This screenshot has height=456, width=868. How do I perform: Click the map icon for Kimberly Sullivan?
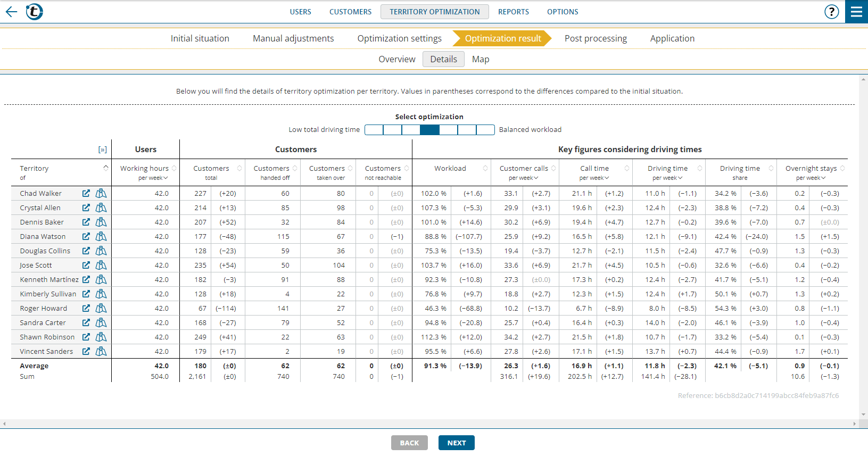pyautogui.click(x=101, y=294)
